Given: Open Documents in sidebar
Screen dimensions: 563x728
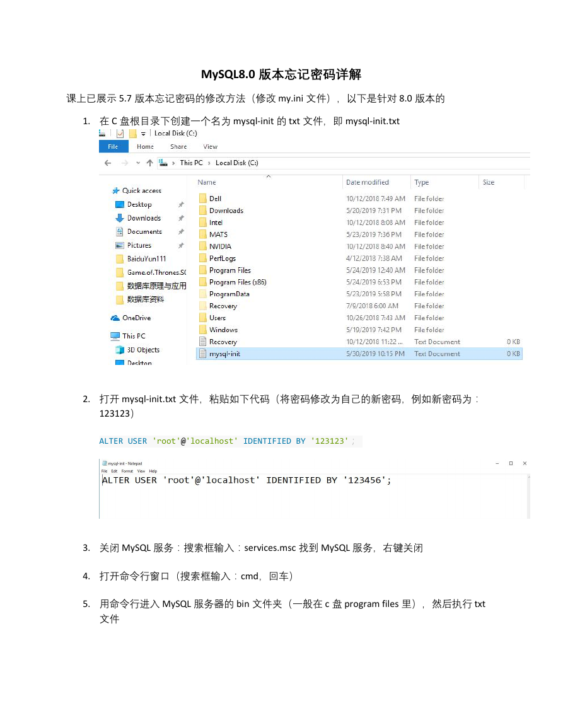Looking at the screenshot, I should 139,231.
